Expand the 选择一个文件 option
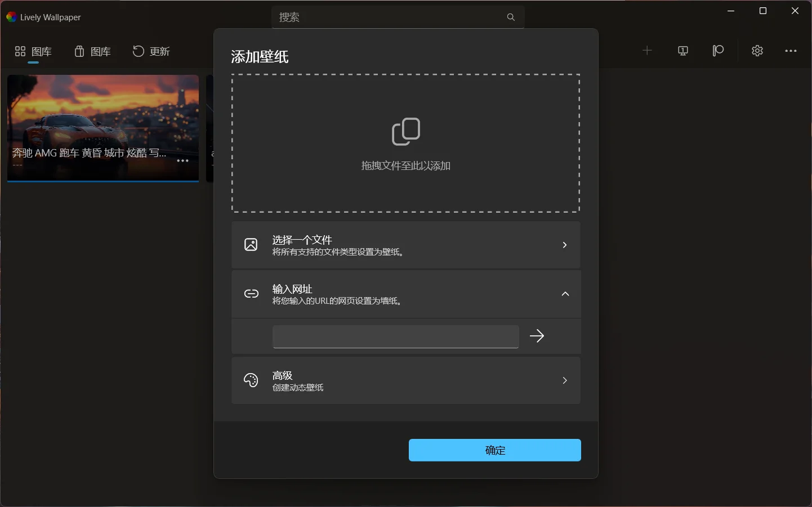Viewport: 812px width, 507px height. tap(565, 245)
